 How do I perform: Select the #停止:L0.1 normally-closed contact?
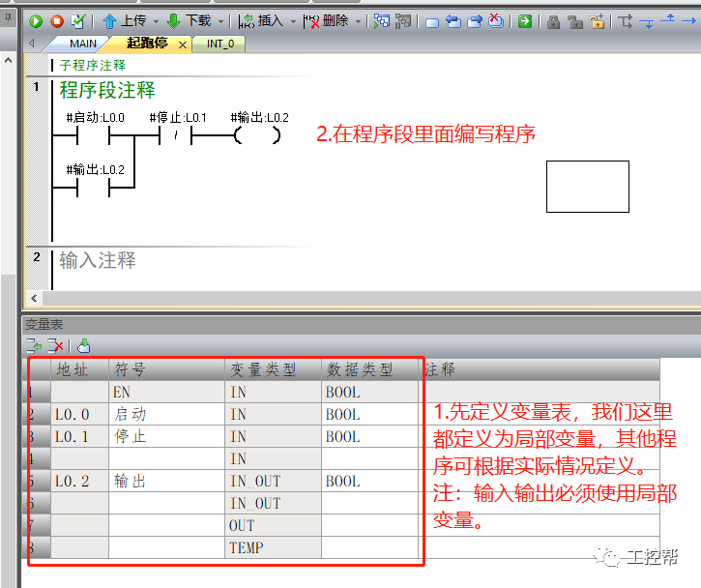click(x=176, y=135)
